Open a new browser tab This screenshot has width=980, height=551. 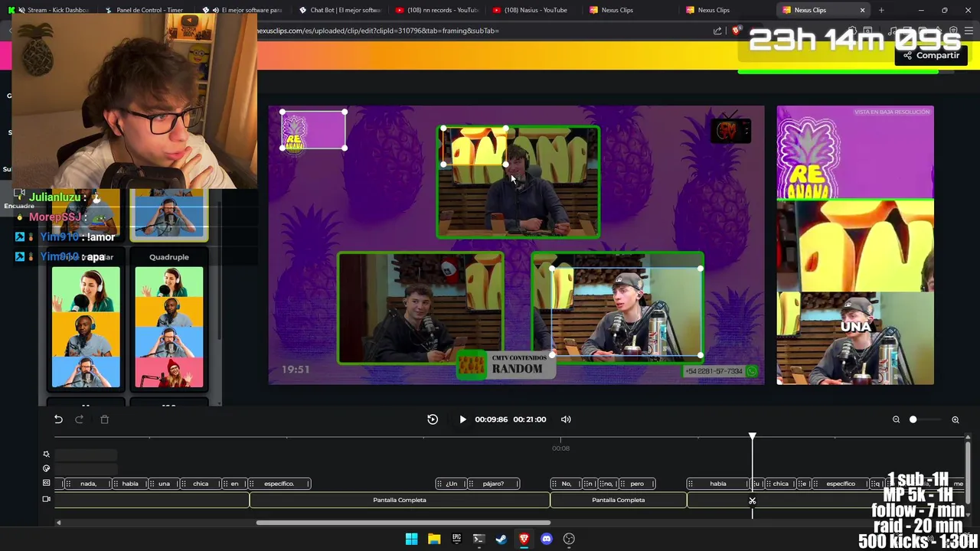[881, 10]
